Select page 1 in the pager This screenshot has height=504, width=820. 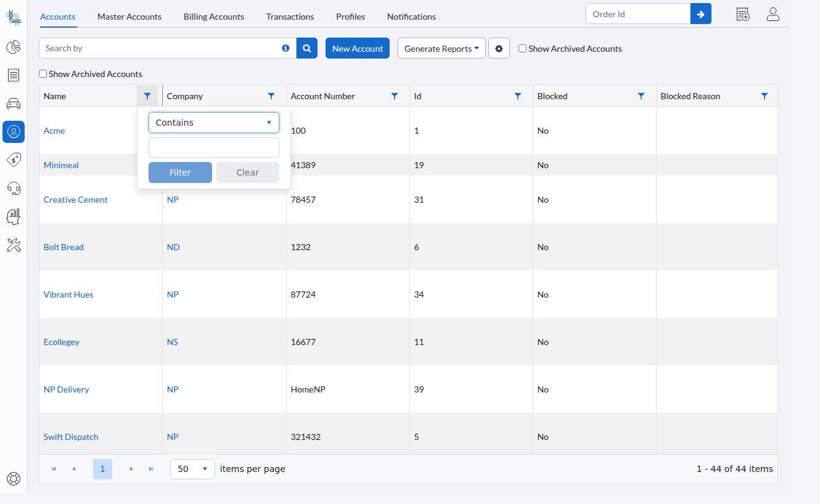[x=102, y=469]
